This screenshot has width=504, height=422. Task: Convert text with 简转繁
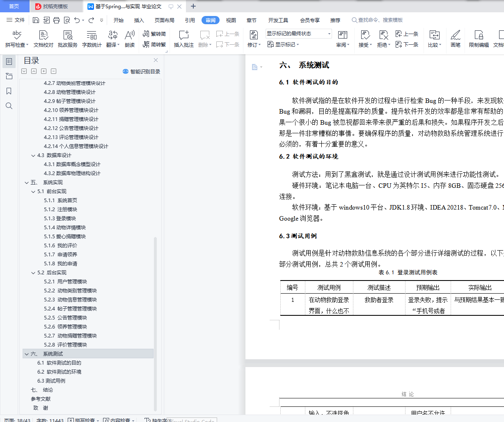[154, 44]
